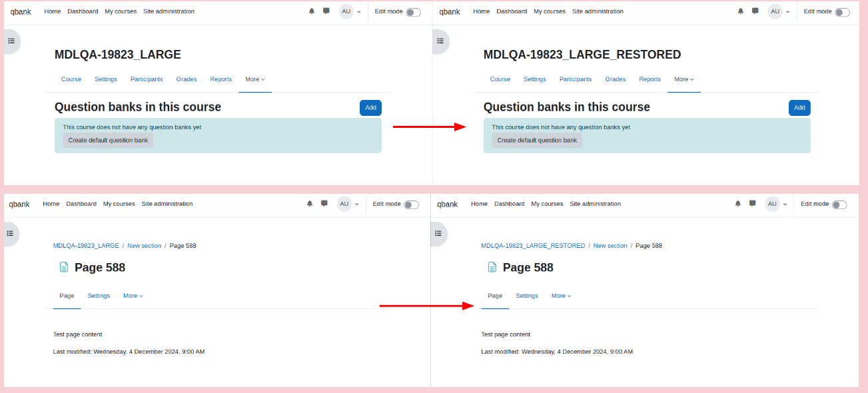
Task: Open Page tab in original Page 588 panel
Action: tap(67, 296)
